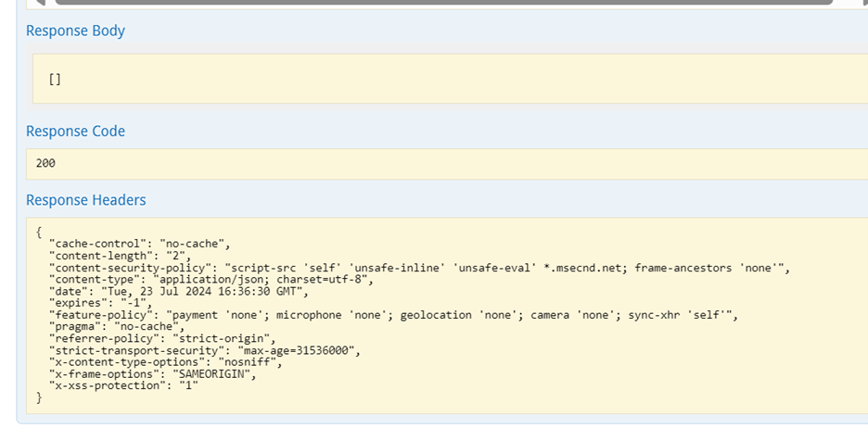Screen dimensions: 868x428
Task: Click the horizontal scrollbar left arrow
Action: coord(40,2)
